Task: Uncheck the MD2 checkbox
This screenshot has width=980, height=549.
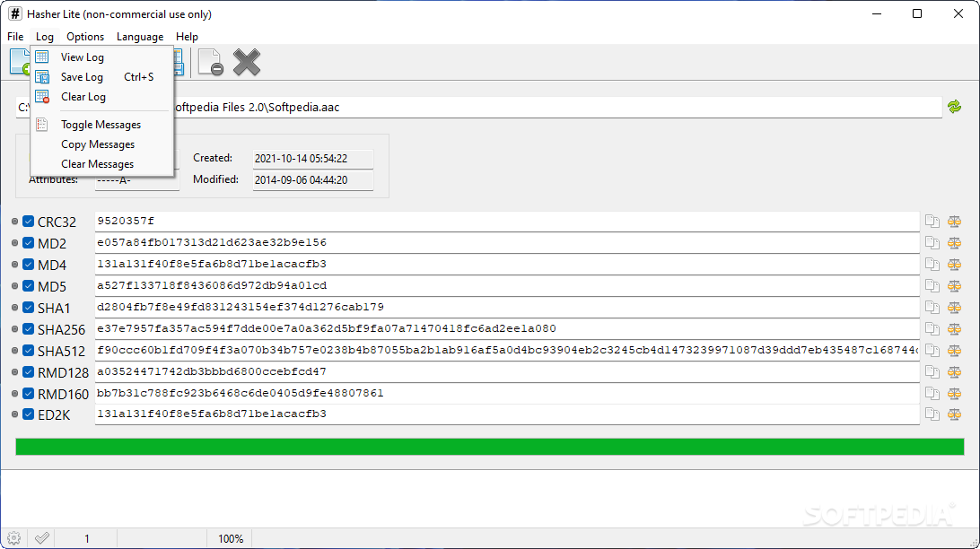Action: click(x=28, y=243)
